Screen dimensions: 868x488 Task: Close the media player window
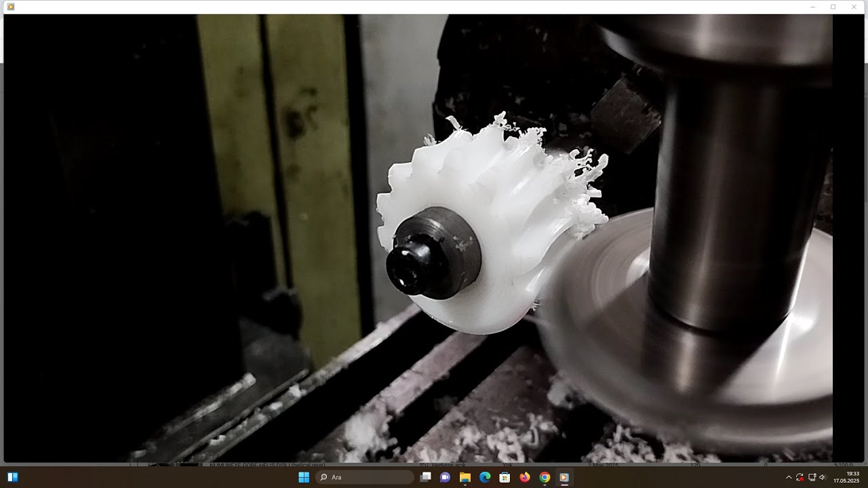click(x=854, y=7)
